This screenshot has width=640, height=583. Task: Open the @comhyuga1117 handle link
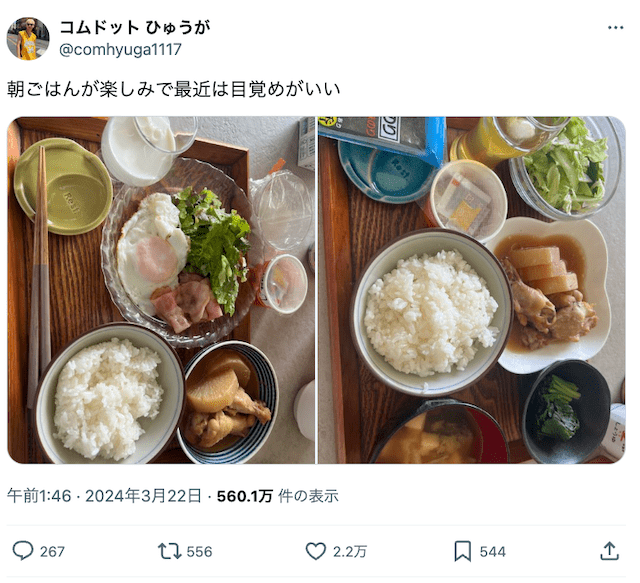click(x=120, y=50)
